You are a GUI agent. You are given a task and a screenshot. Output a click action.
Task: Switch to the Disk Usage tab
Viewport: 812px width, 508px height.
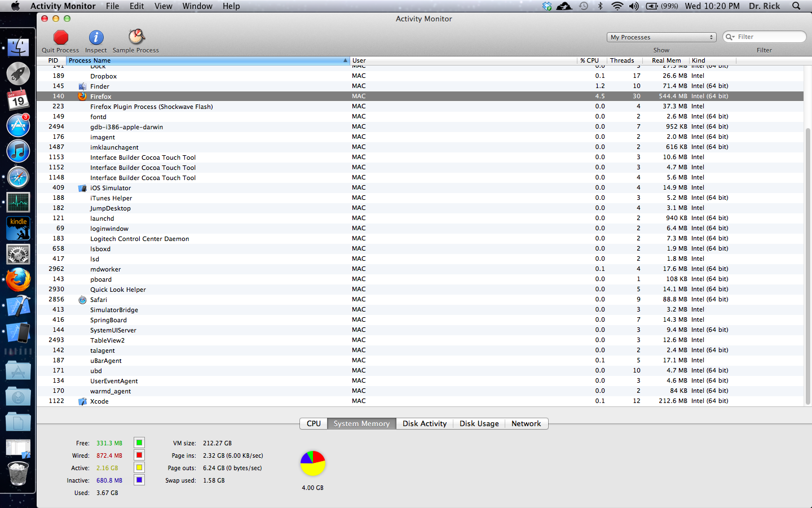[479, 423]
